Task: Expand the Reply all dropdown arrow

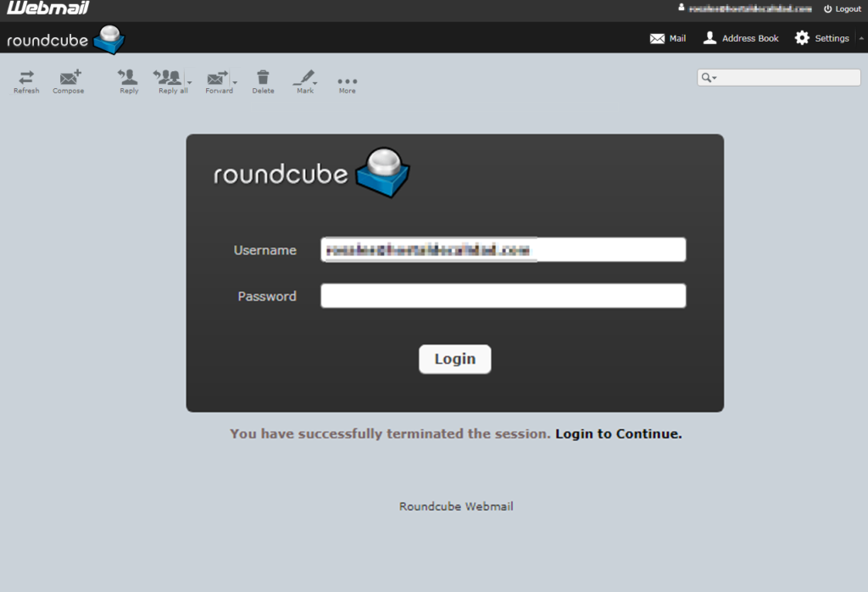Action: [189, 82]
